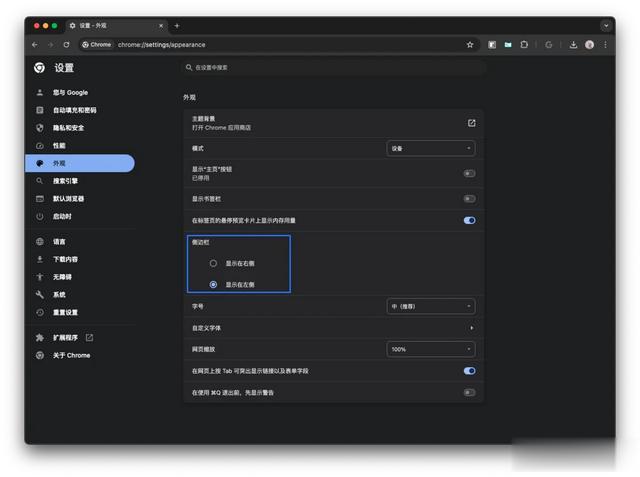The height and width of the screenshot is (477, 640).
Task: Open the 字号 dropdown showing 中（推荐）
Action: pos(431,306)
